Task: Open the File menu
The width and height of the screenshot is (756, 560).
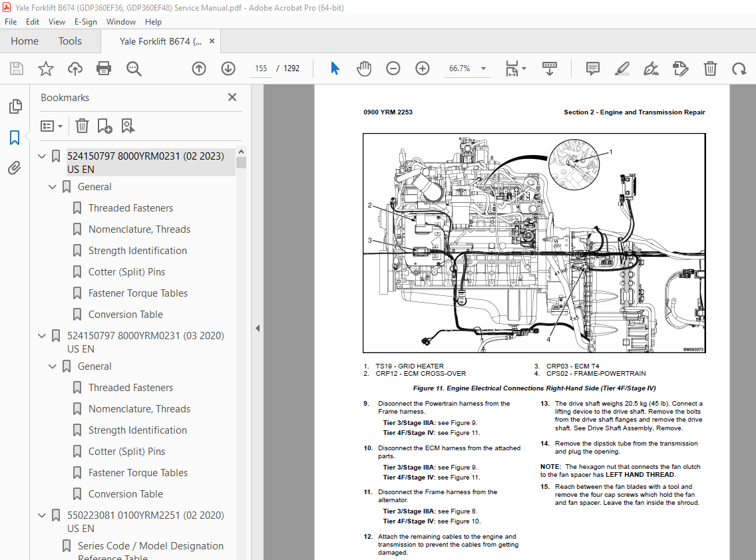Action: click(x=11, y=22)
